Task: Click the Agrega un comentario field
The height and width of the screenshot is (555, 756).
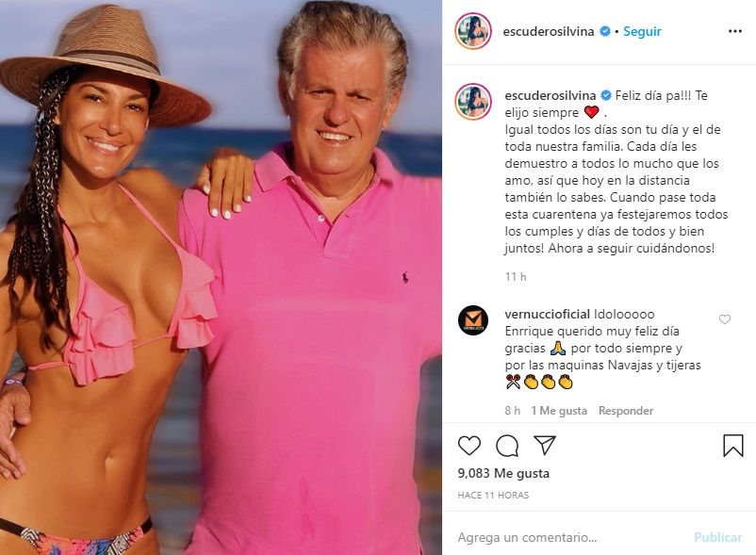Action: tap(569, 537)
